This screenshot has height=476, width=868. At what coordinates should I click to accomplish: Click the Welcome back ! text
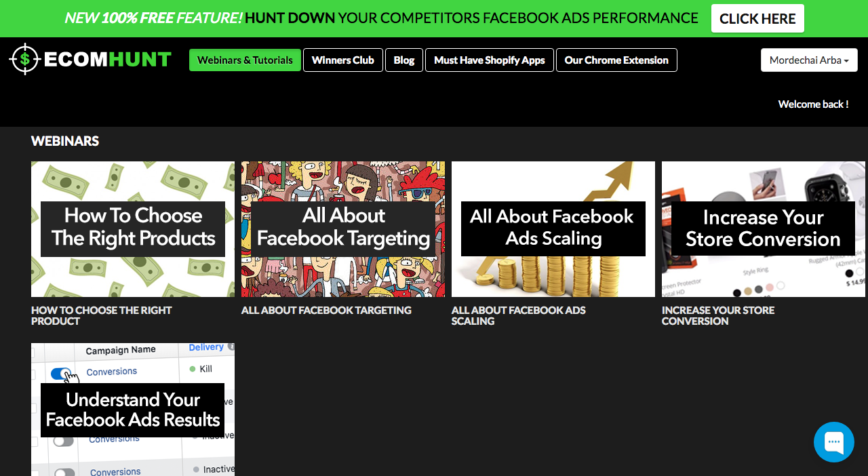click(x=813, y=104)
